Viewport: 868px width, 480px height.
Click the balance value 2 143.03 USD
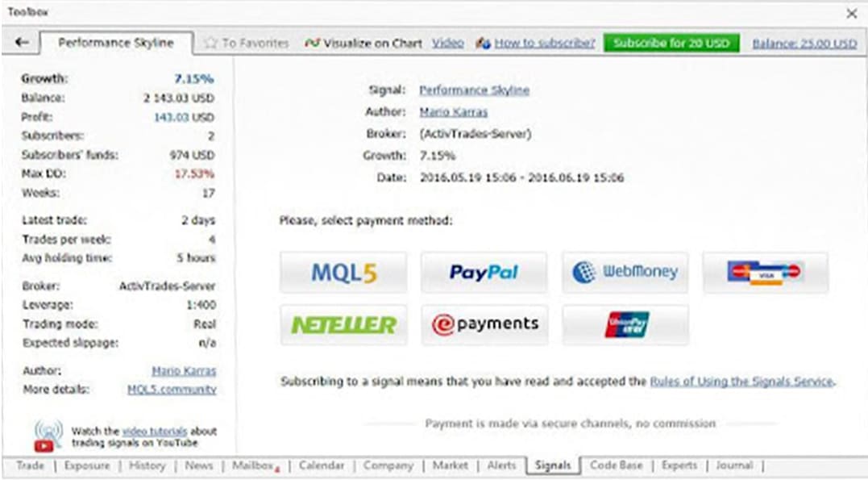(x=179, y=98)
